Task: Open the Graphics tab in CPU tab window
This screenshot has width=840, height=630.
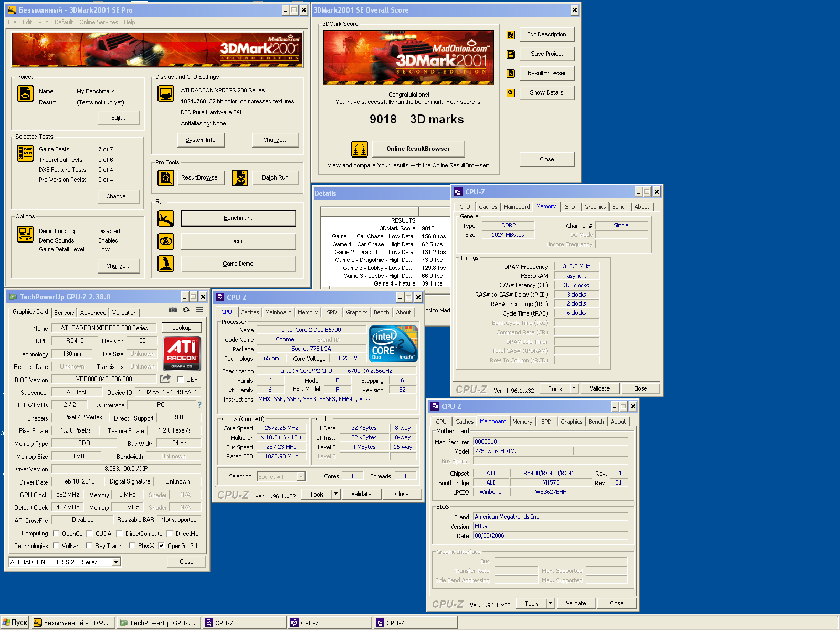Action: pyautogui.click(x=357, y=312)
